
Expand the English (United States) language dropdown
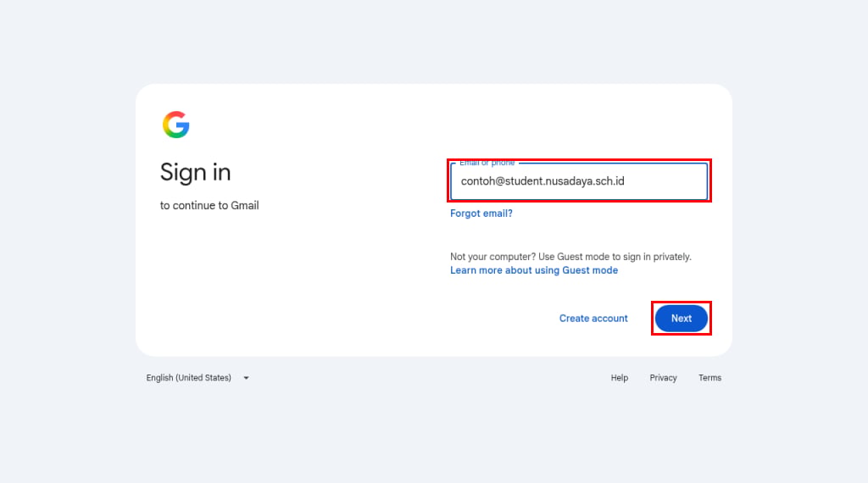click(198, 378)
